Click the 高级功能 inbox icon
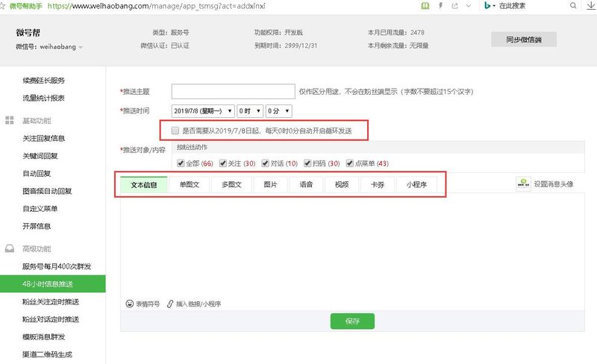The width and height of the screenshot is (597, 364). (10, 248)
